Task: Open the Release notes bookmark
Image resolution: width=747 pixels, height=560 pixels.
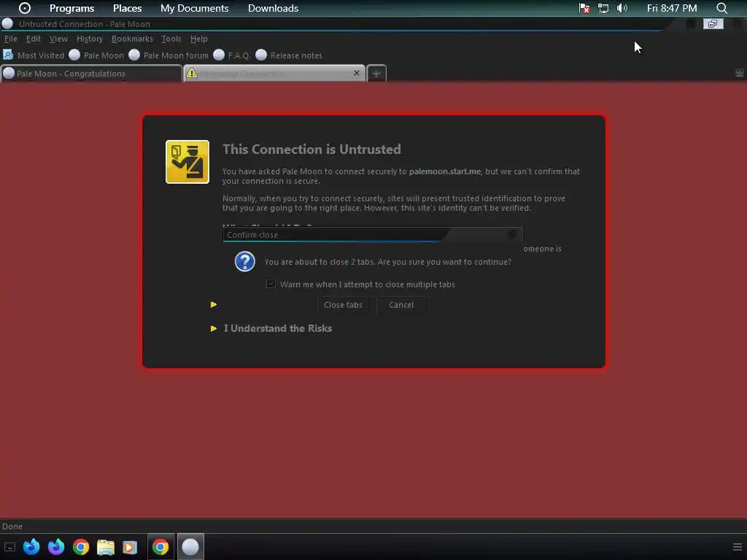Action: coord(289,55)
